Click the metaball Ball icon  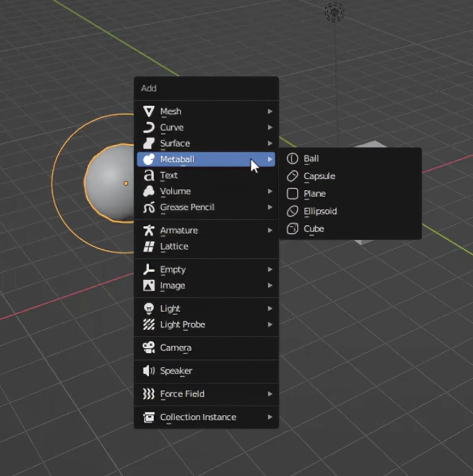pos(292,159)
